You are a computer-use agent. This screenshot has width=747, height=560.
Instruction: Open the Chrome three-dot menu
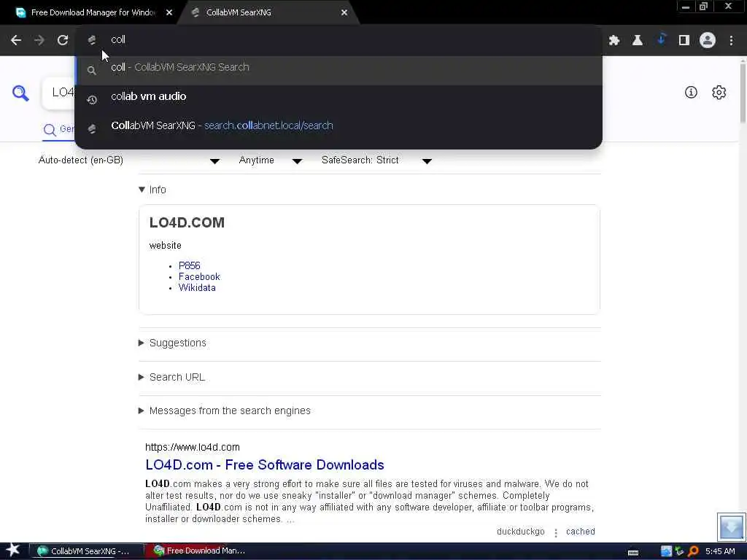731,41
